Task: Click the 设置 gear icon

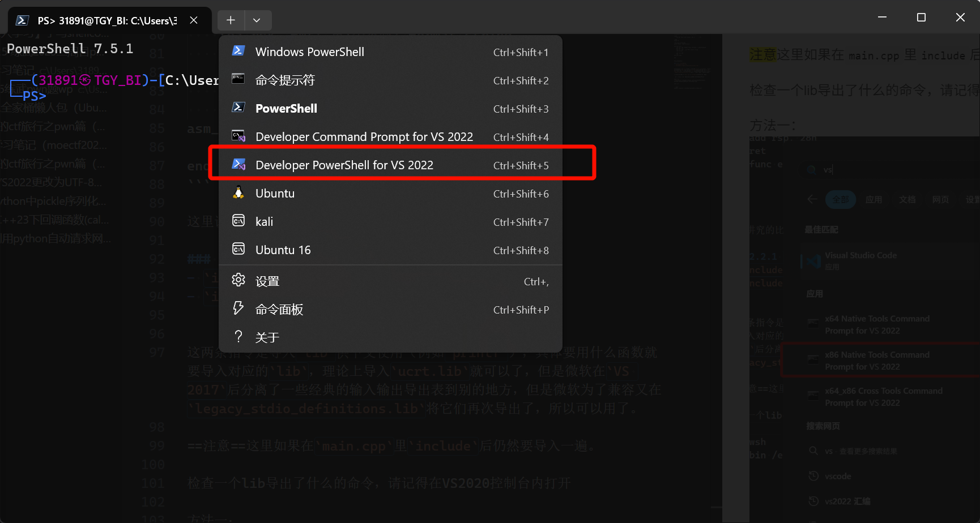Action: coord(238,280)
